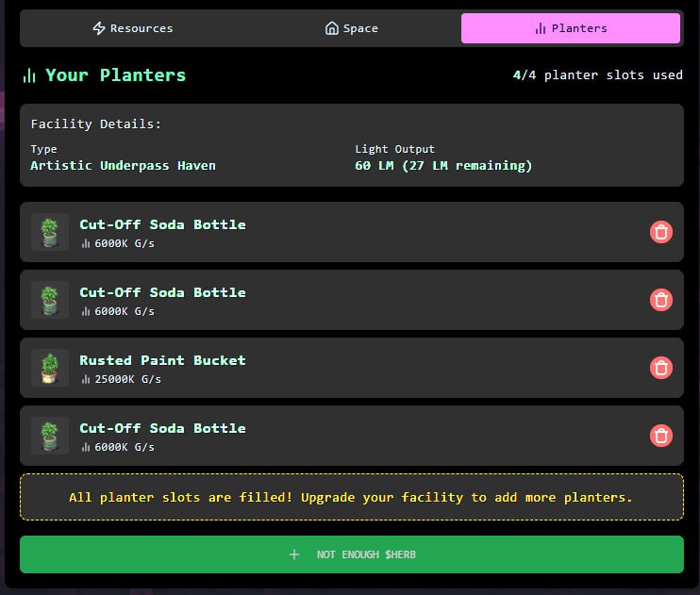
Task: Switch to the Resources tab
Action: (x=132, y=28)
